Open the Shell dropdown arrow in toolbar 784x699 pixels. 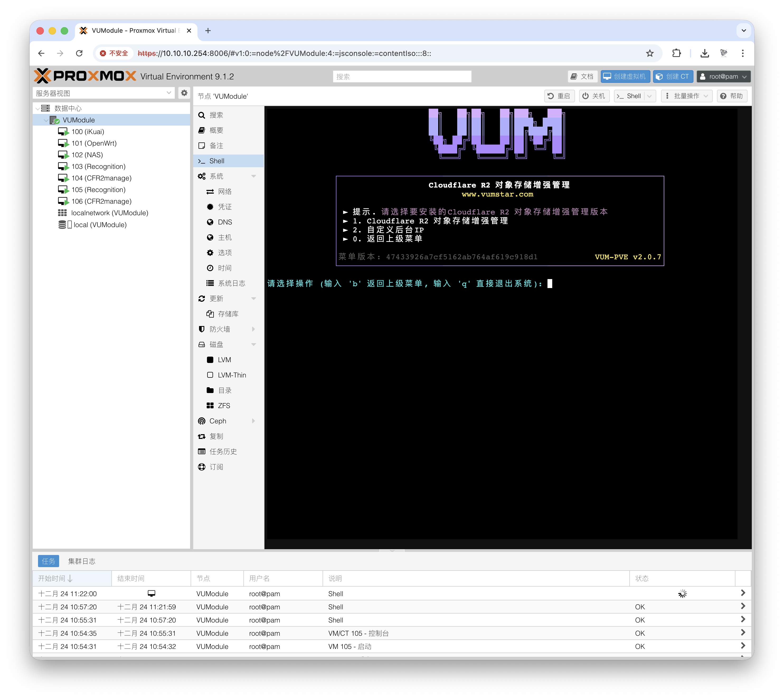pos(649,96)
